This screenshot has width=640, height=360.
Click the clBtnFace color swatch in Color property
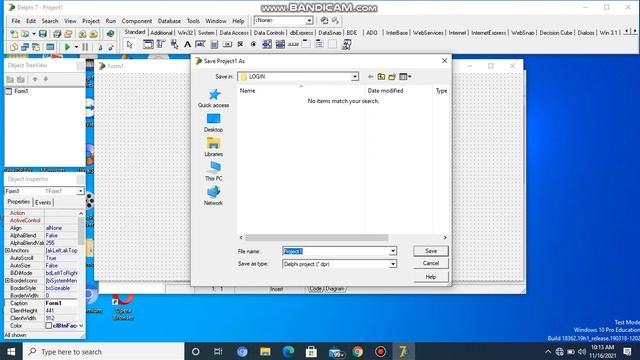coord(49,326)
